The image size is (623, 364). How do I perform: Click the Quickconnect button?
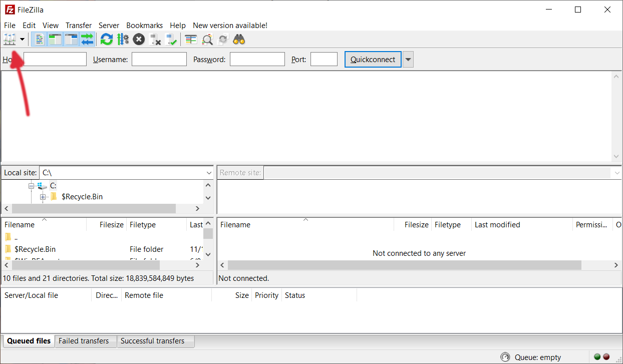click(373, 59)
